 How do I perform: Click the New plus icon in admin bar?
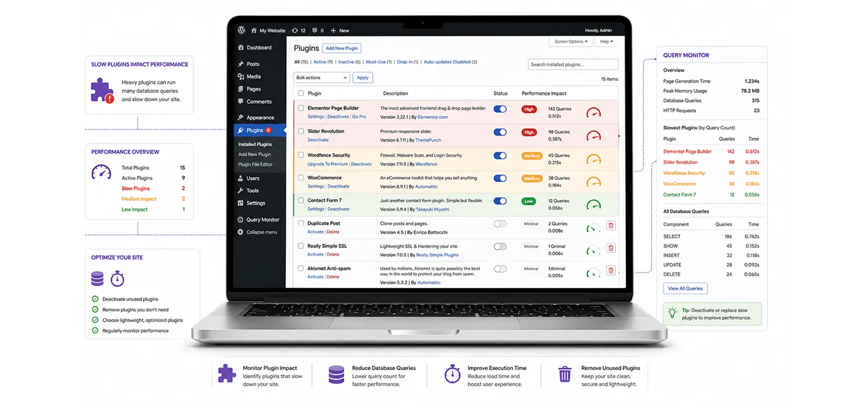tap(333, 30)
